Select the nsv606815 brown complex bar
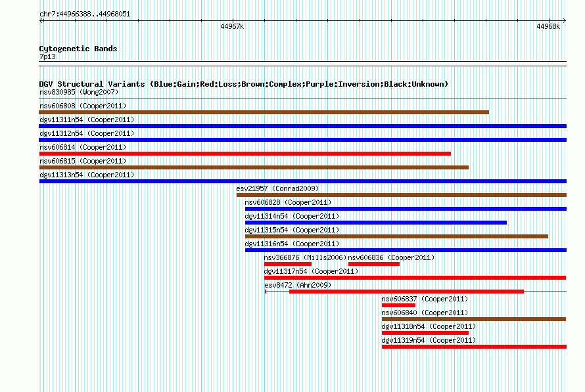The image size is (585, 392). [254, 167]
